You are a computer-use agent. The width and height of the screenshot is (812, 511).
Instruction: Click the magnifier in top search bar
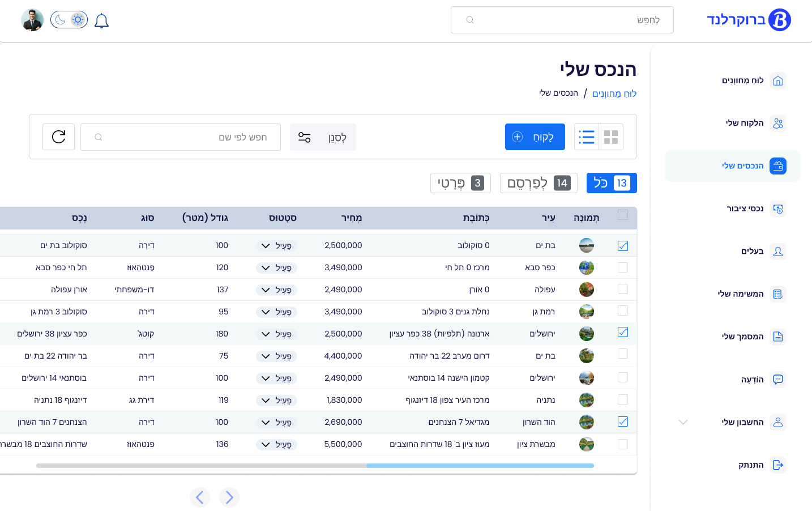[x=469, y=20]
